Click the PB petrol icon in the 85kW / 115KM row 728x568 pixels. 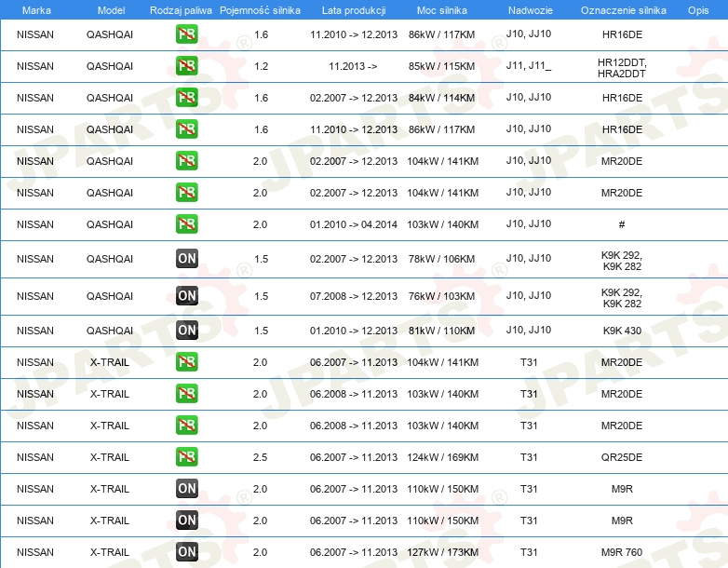point(186,66)
